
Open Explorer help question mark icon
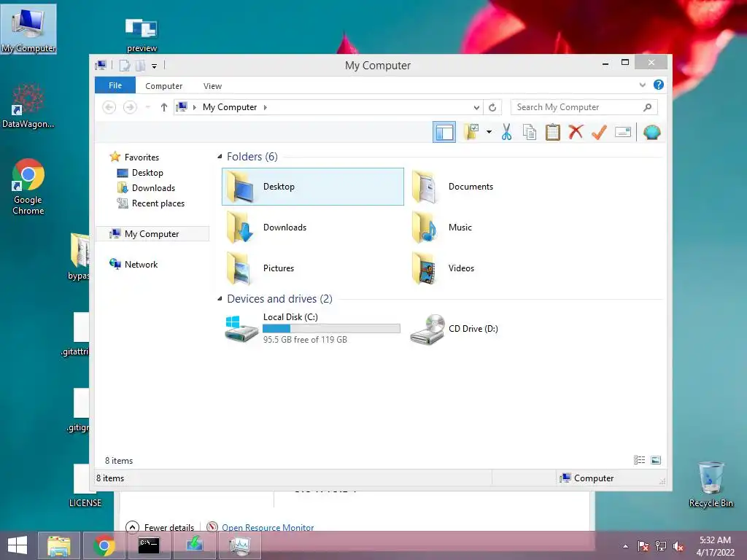(659, 85)
